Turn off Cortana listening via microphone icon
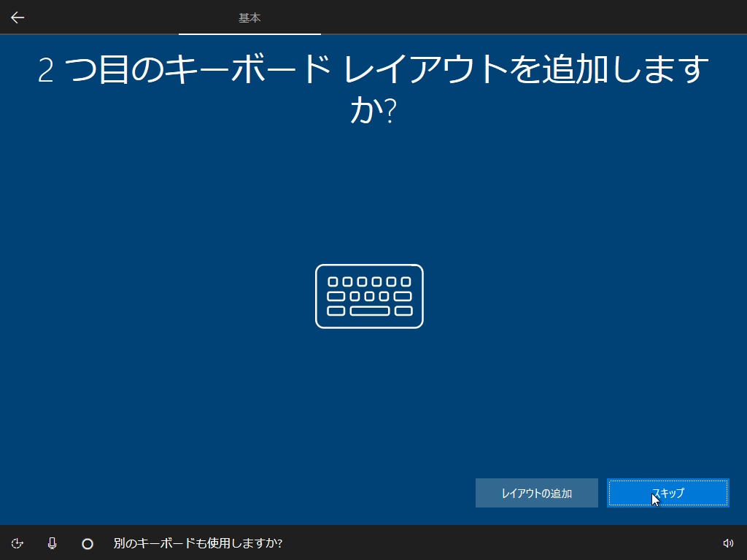The height and width of the screenshot is (560, 747). (x=53, y=543)
